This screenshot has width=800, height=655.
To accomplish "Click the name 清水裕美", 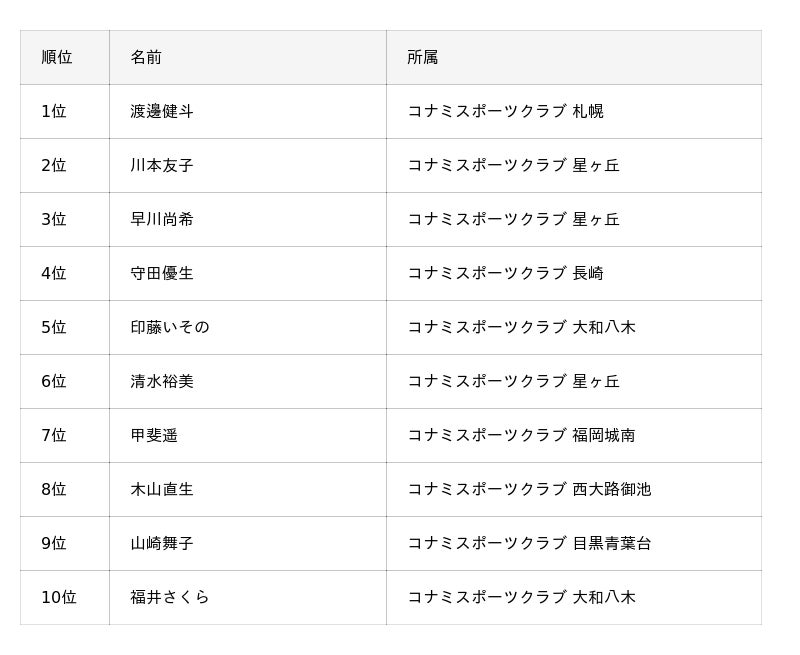I will (162, 382).
